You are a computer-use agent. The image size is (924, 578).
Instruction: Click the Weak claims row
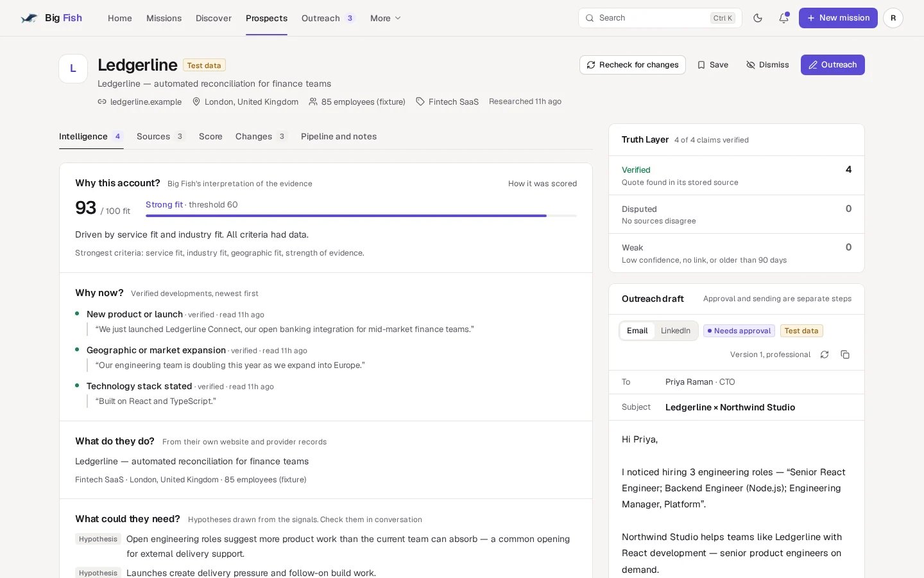[737, 253]
